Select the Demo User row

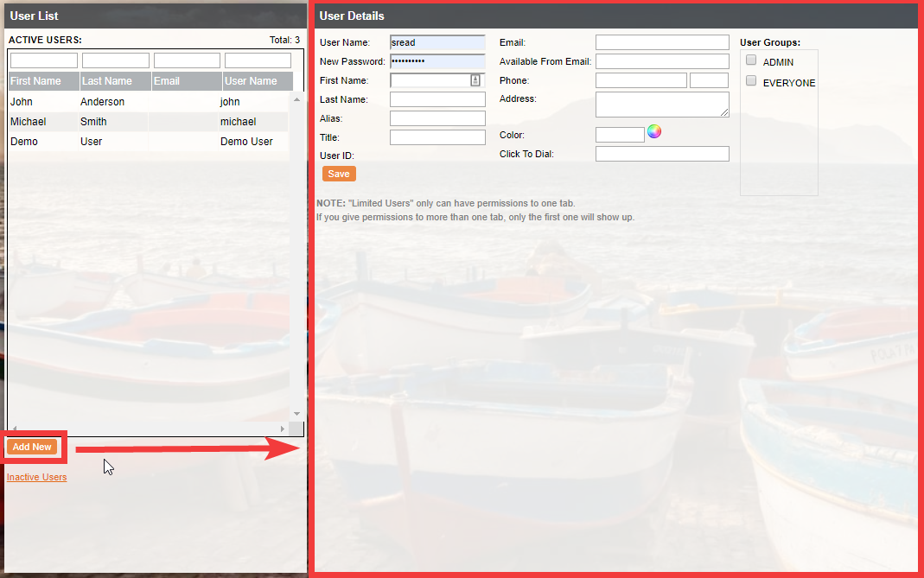[x=149, y=142]
